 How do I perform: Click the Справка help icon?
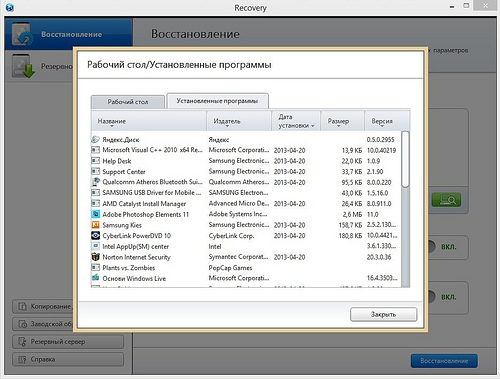click(22, 359)
